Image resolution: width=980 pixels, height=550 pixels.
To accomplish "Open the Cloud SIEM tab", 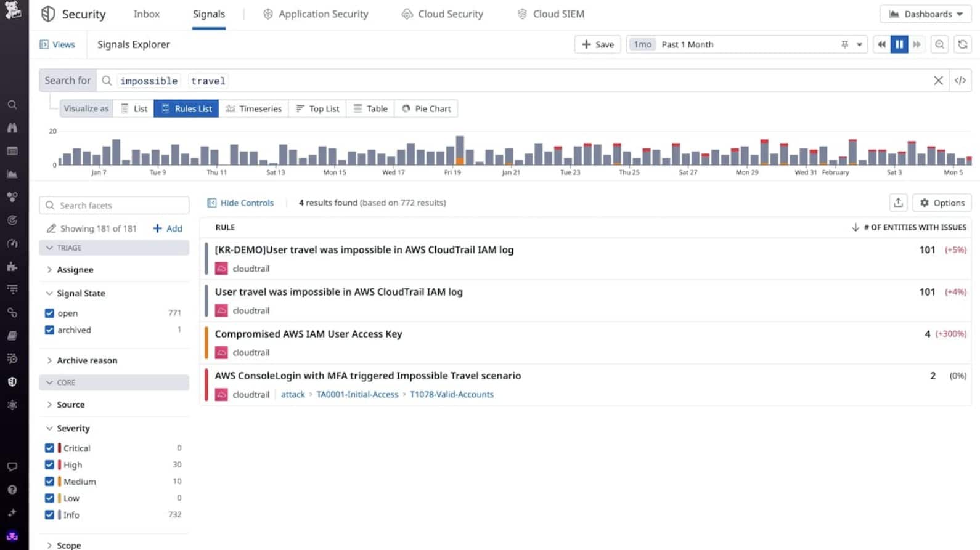I will (551, 14).
